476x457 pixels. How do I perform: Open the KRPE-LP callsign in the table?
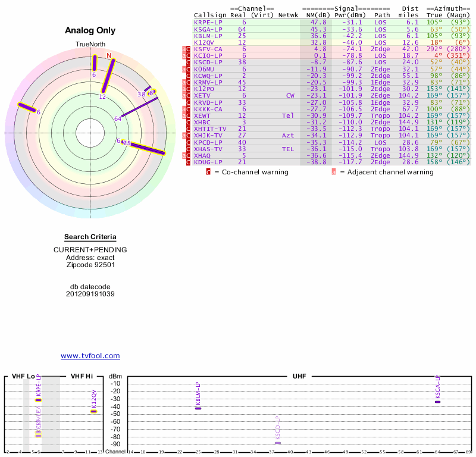208,22
